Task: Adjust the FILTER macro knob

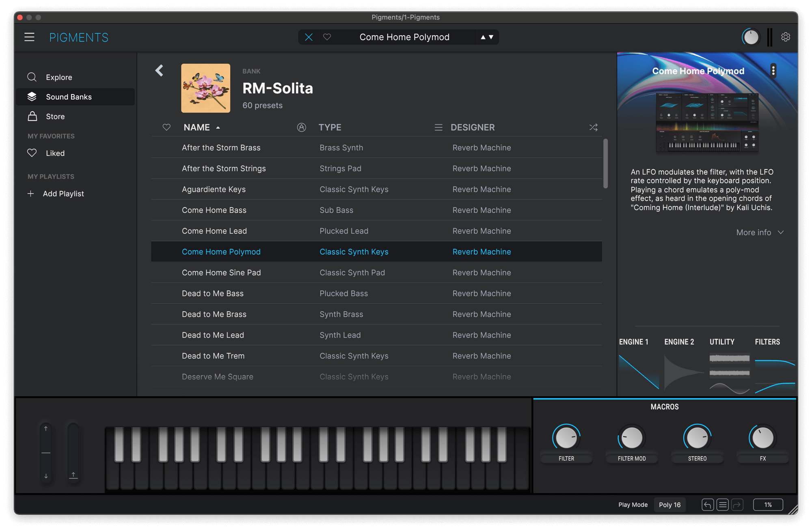Action: point(566,438)
